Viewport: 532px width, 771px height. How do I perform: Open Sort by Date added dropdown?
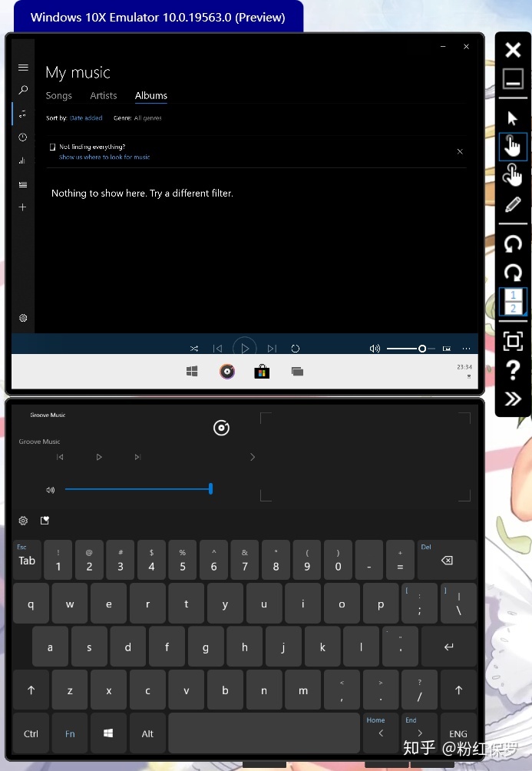86,118
